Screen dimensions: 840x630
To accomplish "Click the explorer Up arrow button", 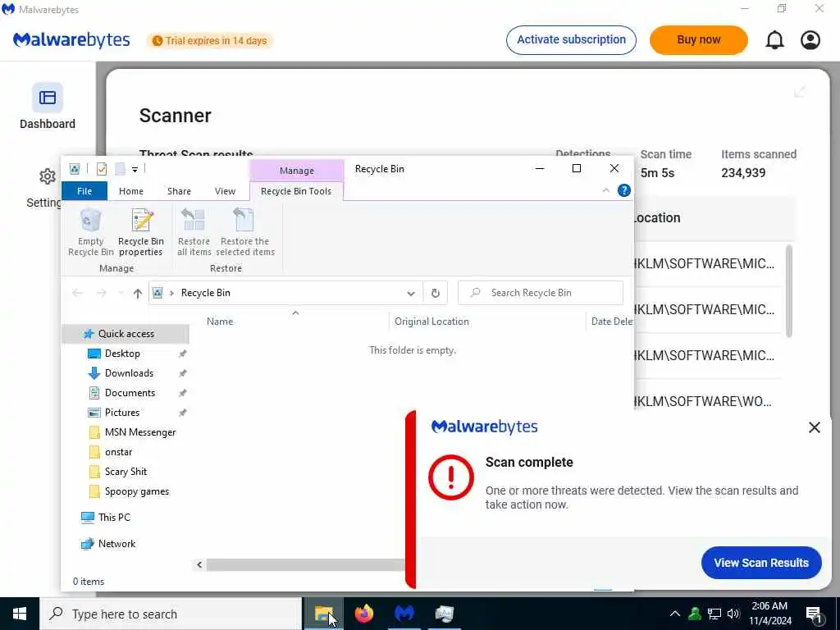I will click(138, 293).
